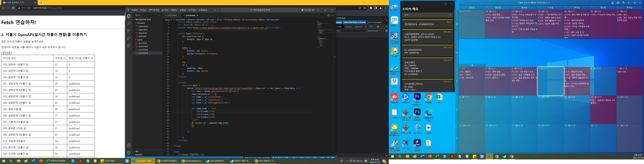Open the 파일(F) menu in VS Code
Viewport: 644px width, 164px height.
click(x=135, y=10)
